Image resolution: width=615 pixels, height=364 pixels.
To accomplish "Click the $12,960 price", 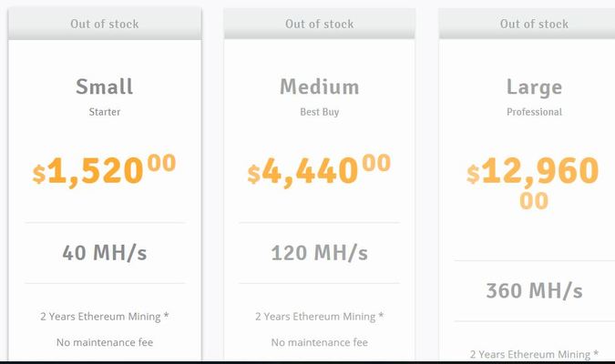I will tap(534, 173).
